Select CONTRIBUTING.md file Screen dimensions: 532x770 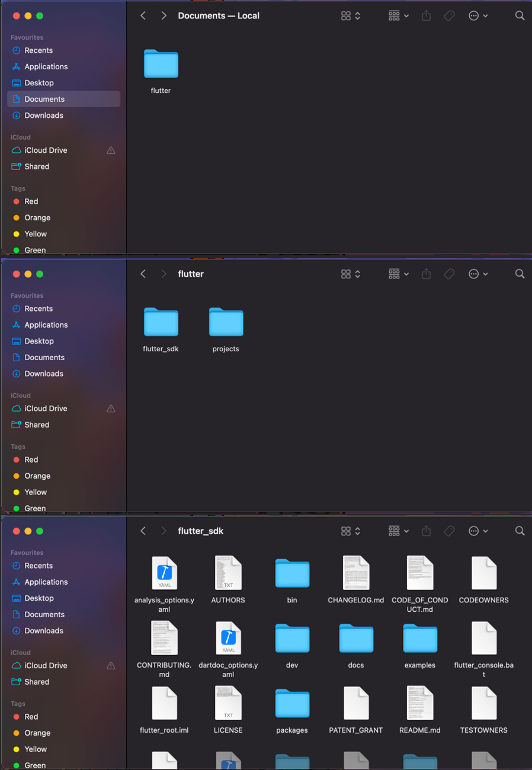pos(164,638)
